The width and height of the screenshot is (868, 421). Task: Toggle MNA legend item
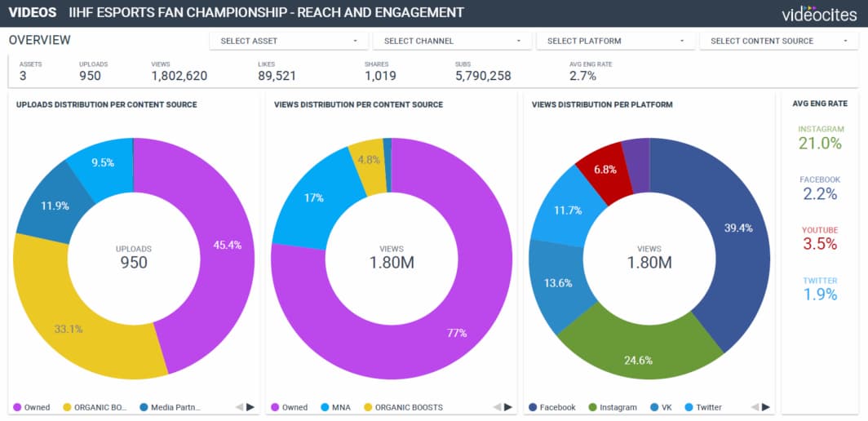pyautogui.click(x=337, y=407)
